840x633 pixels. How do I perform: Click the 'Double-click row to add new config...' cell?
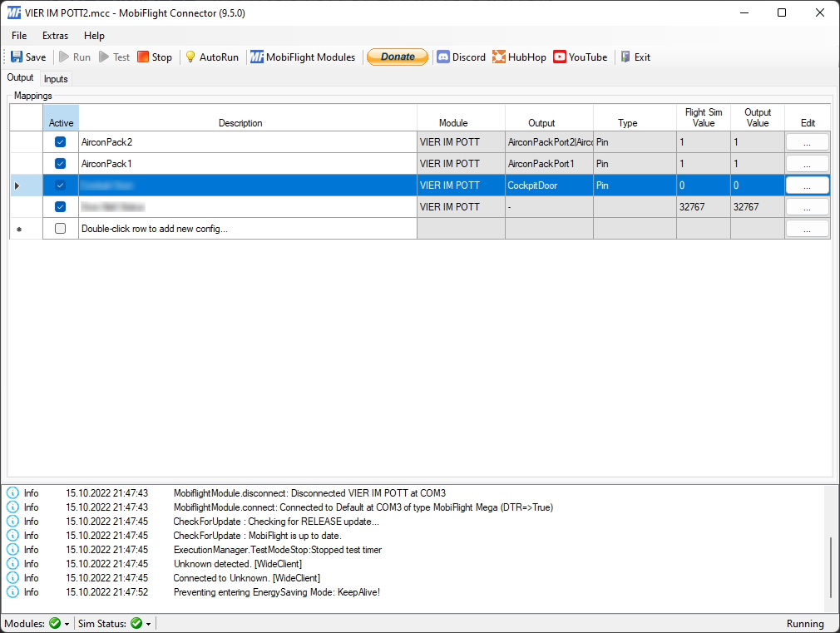click(x=248, y=229)
